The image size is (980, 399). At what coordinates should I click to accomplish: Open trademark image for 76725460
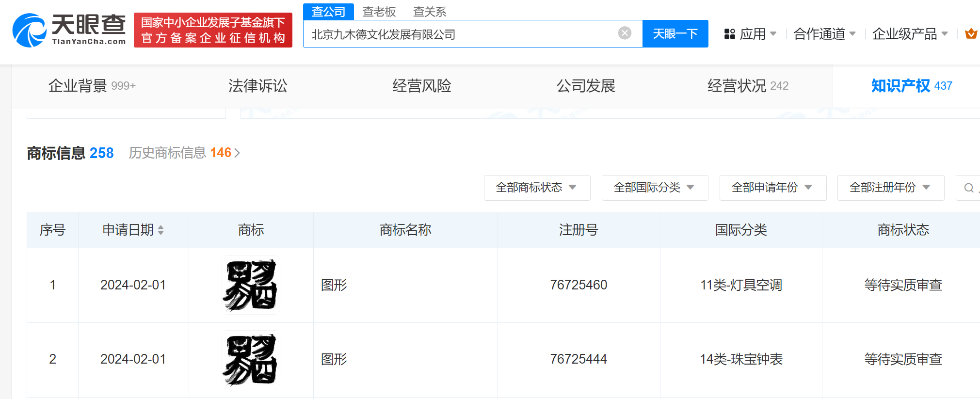pyautogui.click(x=251, y=285)
